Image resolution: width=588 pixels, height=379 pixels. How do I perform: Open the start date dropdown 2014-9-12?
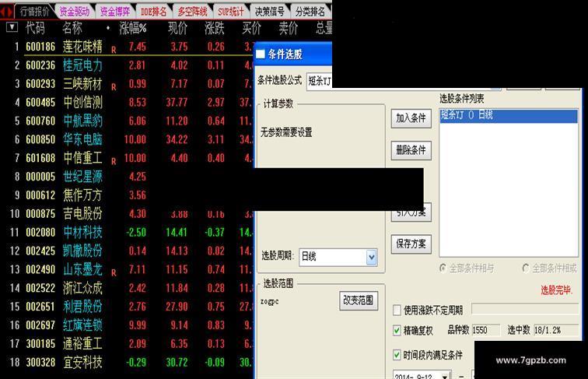(445, 375)
